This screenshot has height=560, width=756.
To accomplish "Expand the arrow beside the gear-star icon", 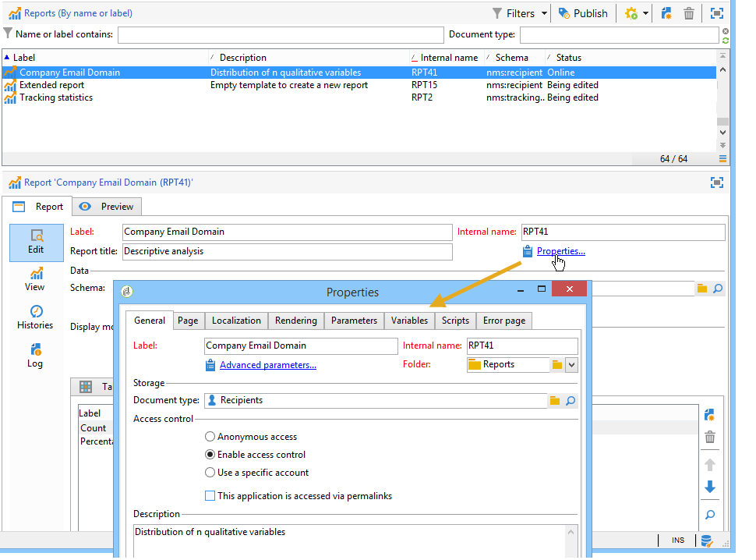I will [645, 13].
